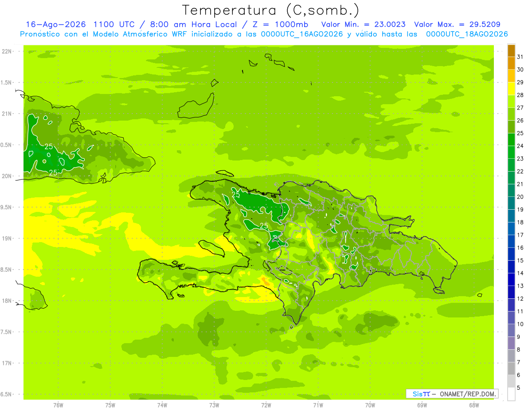The image size is (532, 411).
Task: Click the 75W longitude label
Action: 110,405
